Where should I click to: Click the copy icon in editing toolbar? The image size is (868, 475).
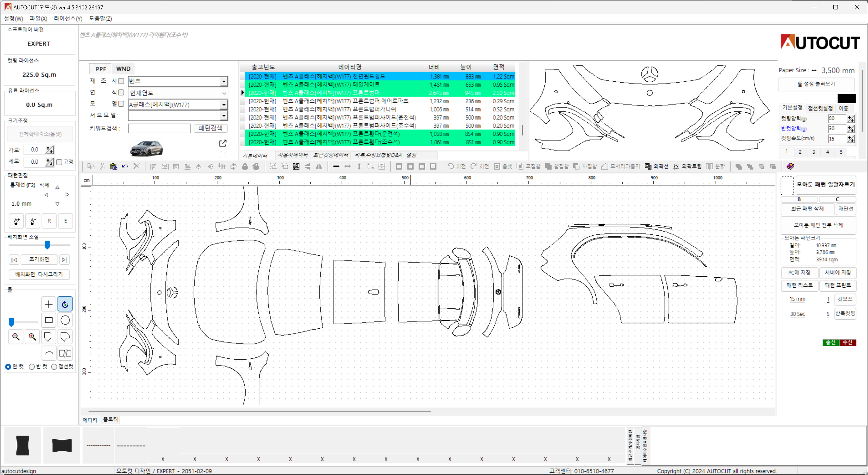91,166
